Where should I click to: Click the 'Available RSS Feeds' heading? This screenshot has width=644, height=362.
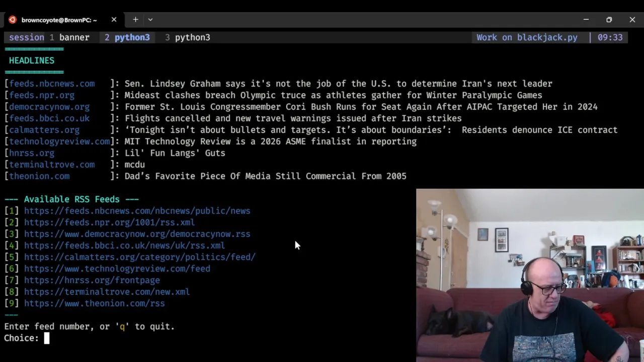coord(71,199)
